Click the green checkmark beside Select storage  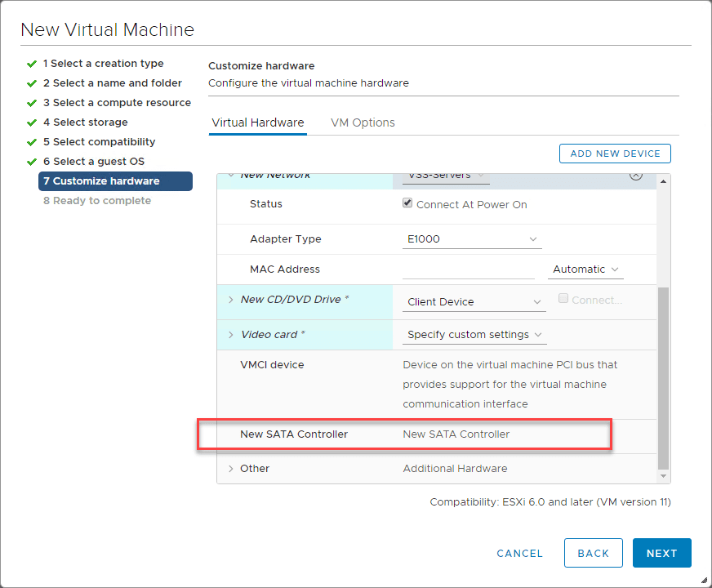pos(32,122)
